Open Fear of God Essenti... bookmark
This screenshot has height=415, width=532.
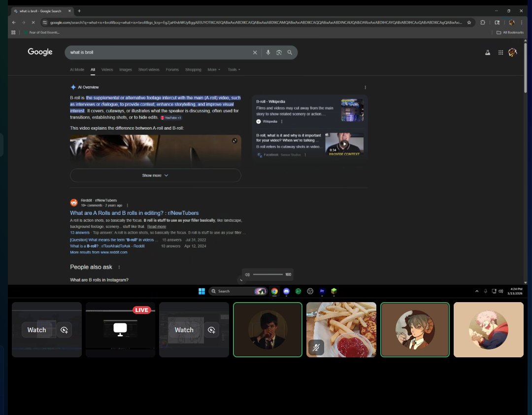point(41,33)
